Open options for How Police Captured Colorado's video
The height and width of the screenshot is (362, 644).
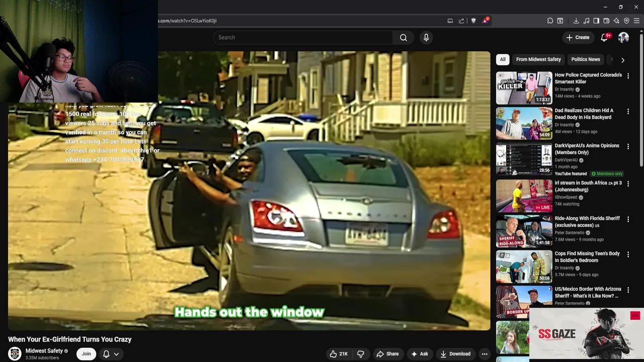(628, 75)
